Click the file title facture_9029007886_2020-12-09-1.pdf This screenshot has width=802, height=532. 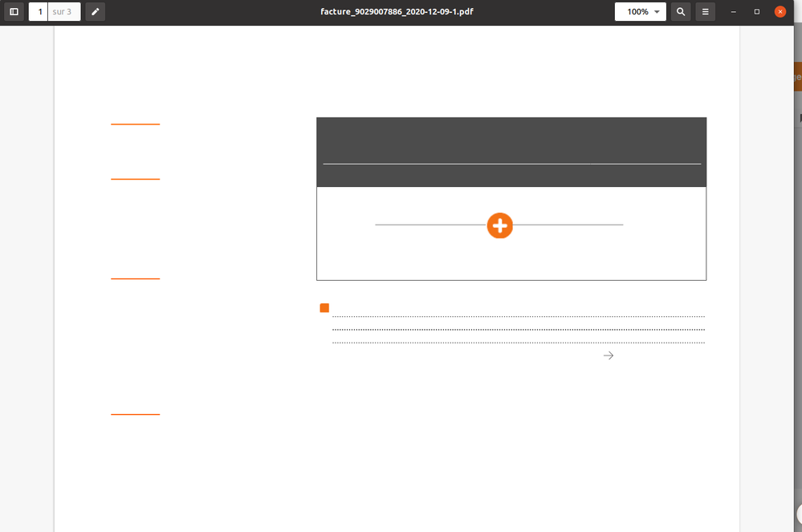[397, 12]
